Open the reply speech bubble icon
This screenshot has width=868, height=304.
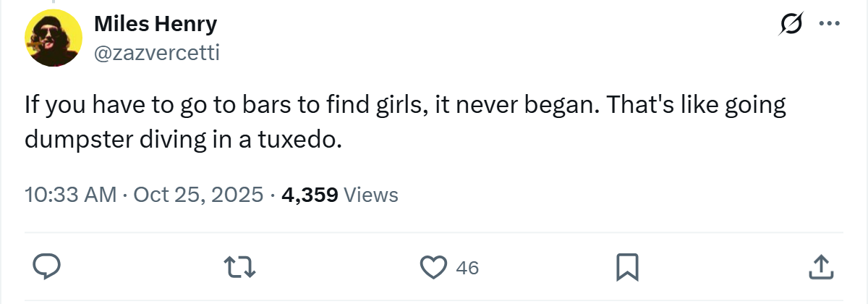(48, 267)
